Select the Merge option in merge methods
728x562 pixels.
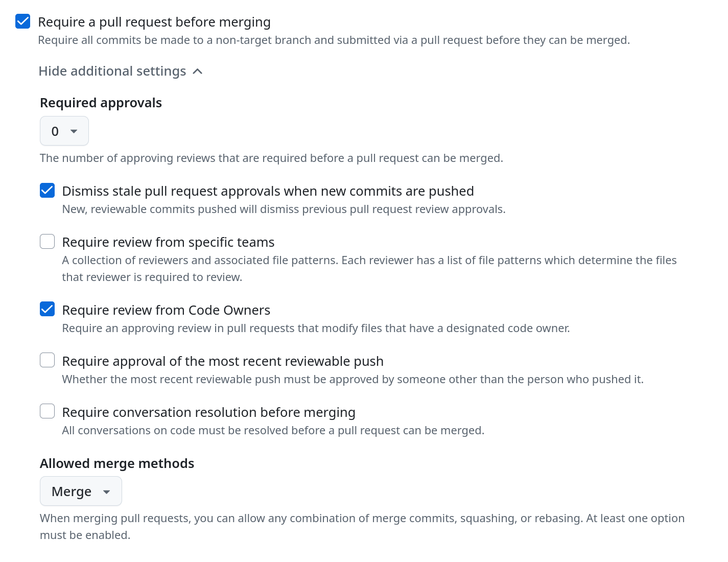tap(81, 491)
